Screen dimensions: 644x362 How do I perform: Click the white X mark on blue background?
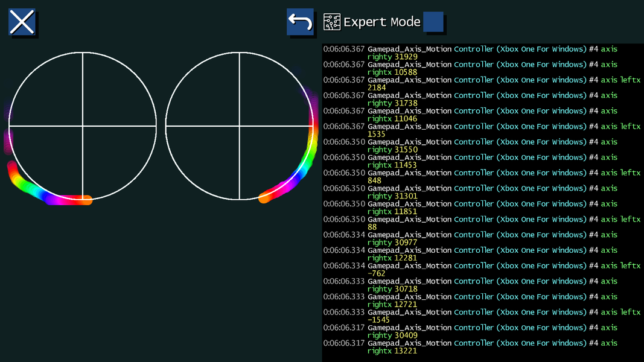coord(22,22)
